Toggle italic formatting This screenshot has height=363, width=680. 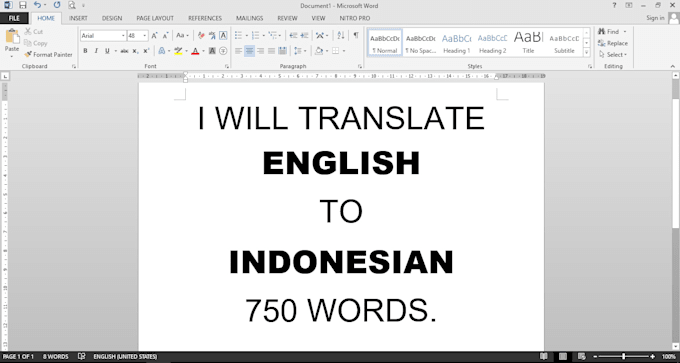(x=96, y=51)
